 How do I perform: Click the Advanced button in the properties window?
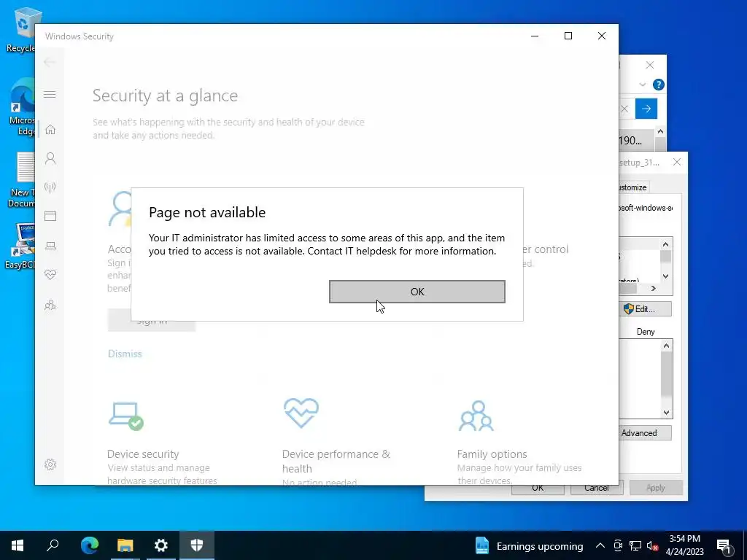click(645, 433)
